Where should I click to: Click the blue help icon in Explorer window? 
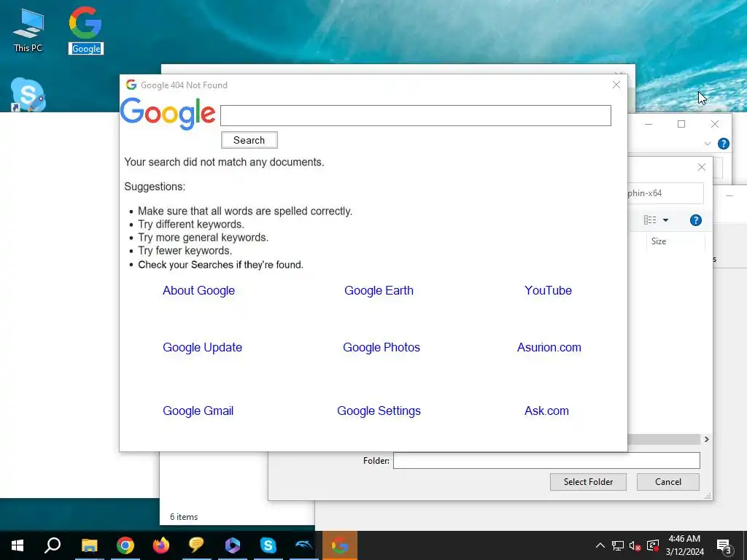[723, 144]
